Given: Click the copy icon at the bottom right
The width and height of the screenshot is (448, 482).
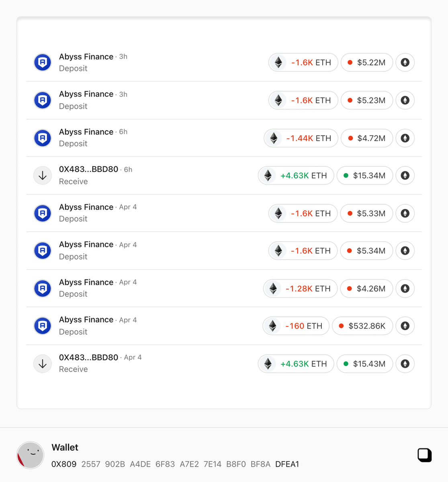Looking at the screenshot, I should (x=424, y=455).
